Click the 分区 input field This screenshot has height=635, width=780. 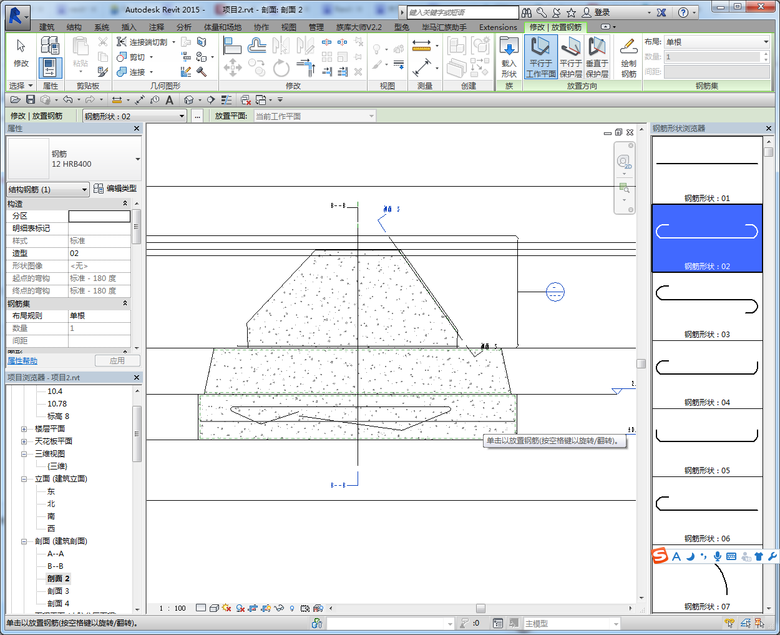[x=99, y=216]
